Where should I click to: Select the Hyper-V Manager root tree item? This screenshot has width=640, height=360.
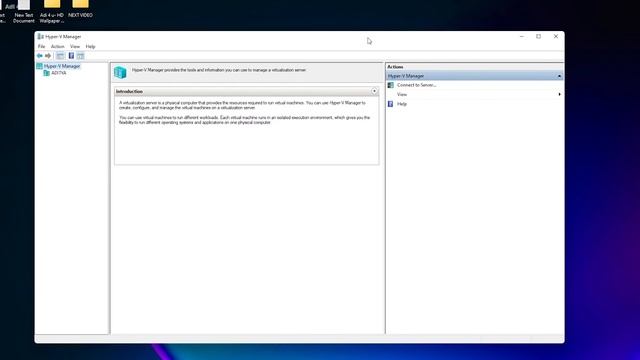62,66
